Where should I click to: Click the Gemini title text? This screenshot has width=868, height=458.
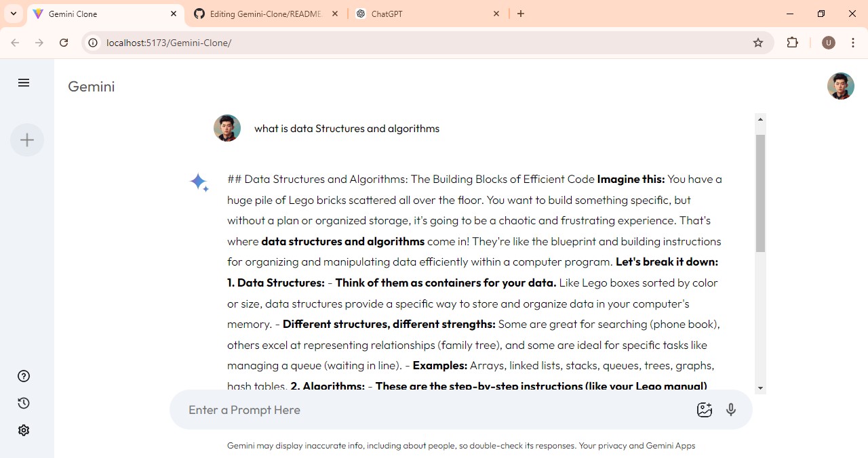(92, 87)
